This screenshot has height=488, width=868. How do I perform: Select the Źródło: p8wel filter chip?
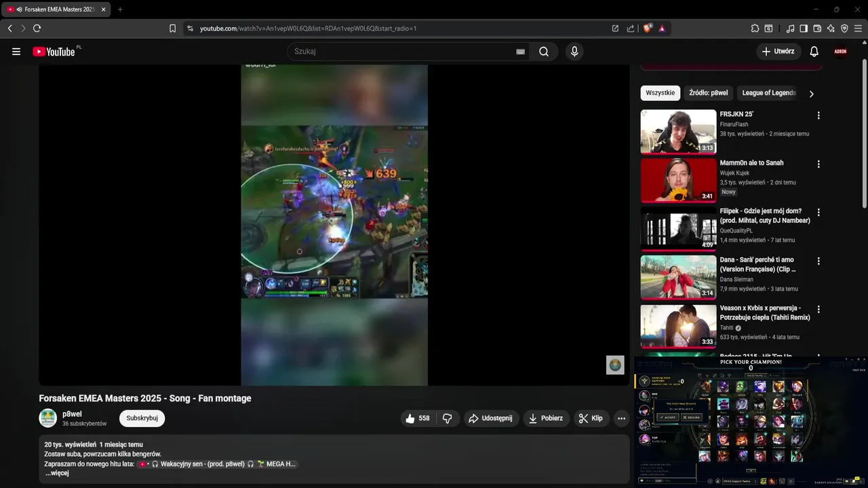[x=709, y=93]
